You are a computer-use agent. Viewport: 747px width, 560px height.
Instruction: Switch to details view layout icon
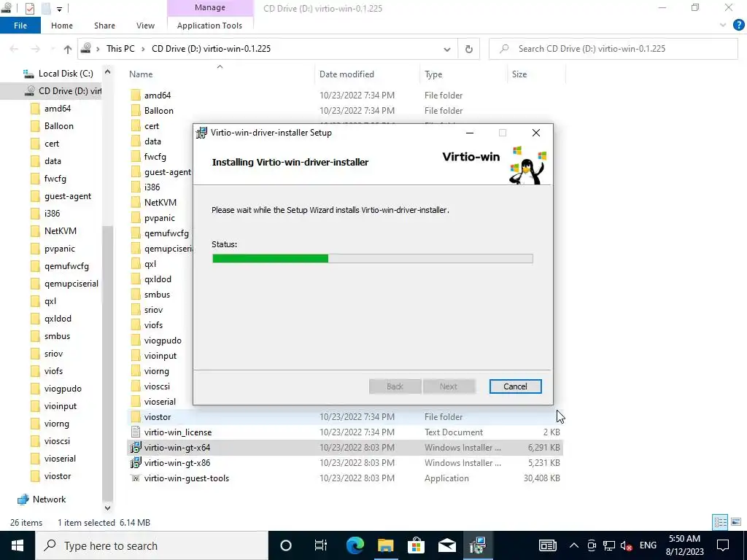coord(720,522)
